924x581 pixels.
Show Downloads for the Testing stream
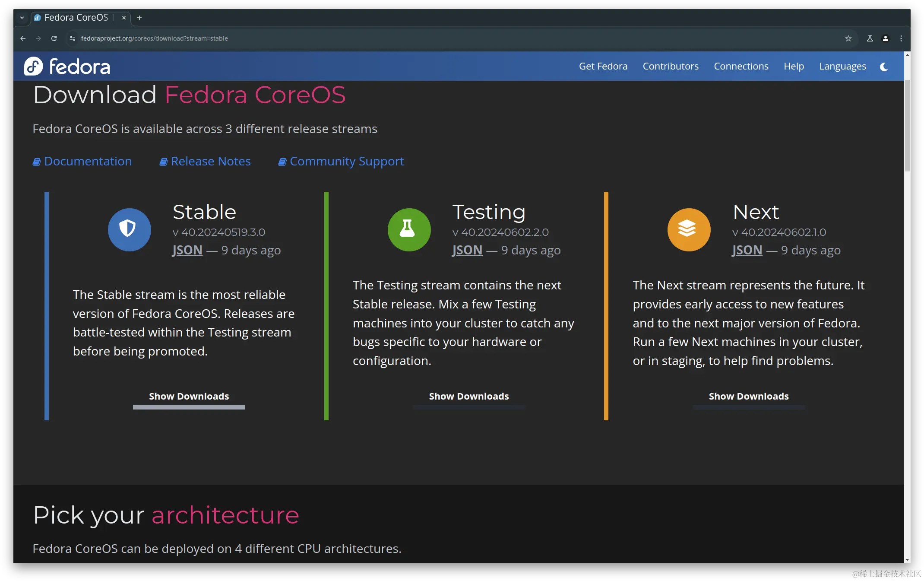[469, 397]
